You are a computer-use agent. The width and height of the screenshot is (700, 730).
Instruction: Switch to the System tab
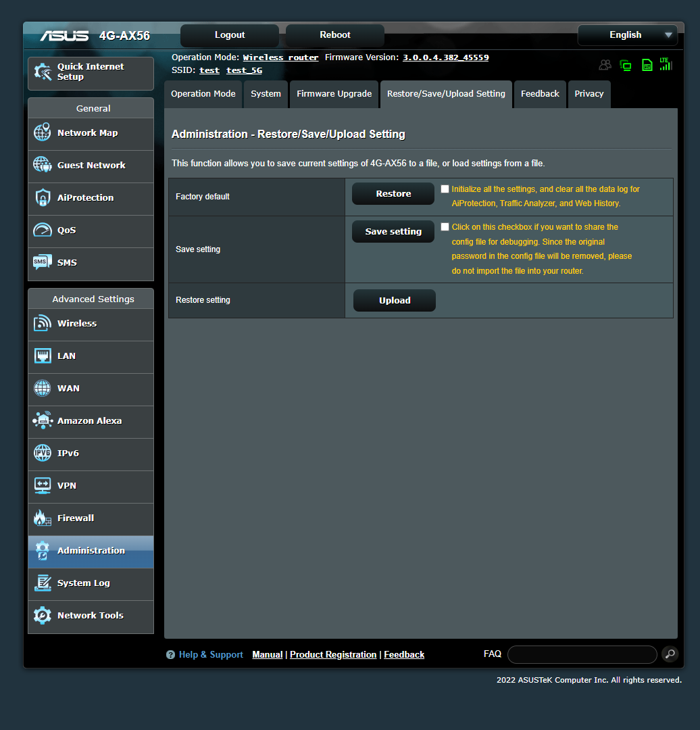(266, 94)
